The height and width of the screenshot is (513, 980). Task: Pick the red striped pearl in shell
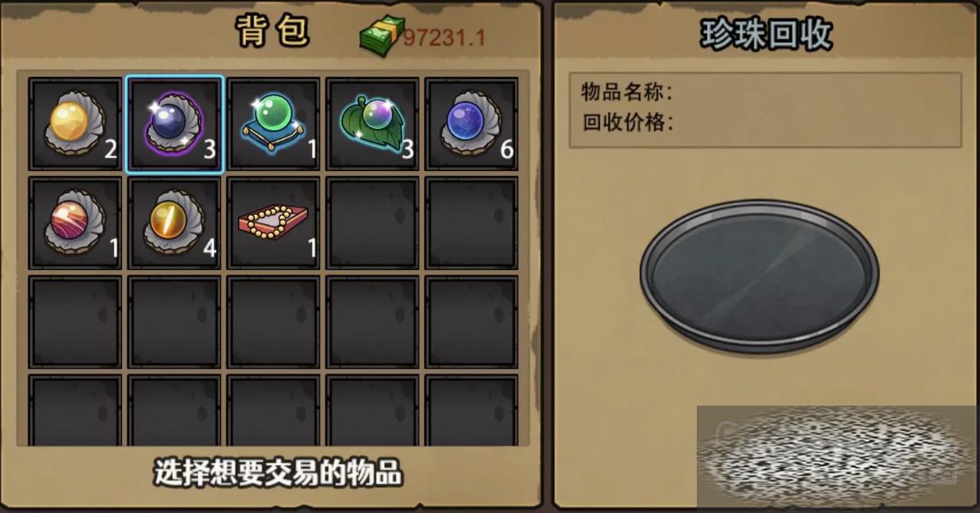[75, 222]
